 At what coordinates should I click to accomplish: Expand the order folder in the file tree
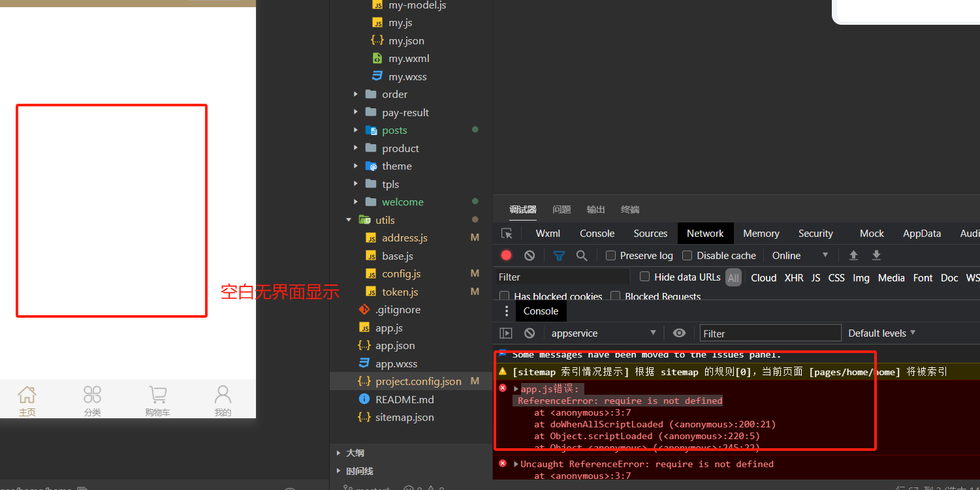point(355,94)
